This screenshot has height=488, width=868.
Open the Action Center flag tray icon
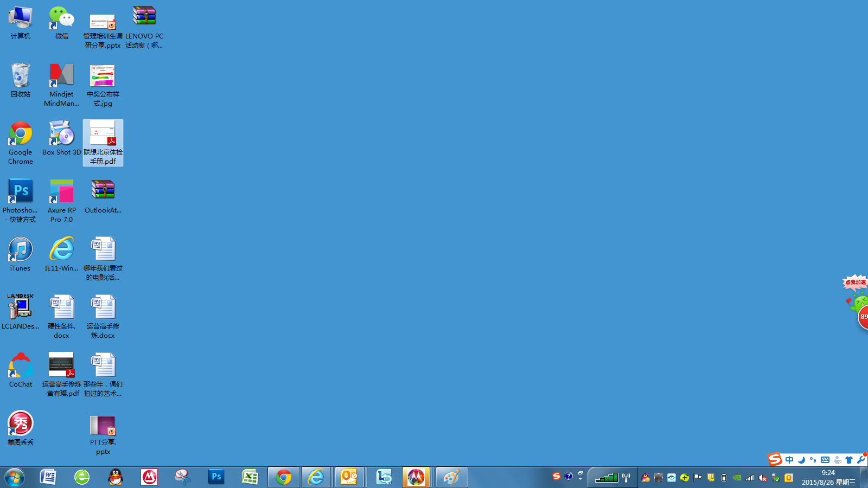point(698,478)
